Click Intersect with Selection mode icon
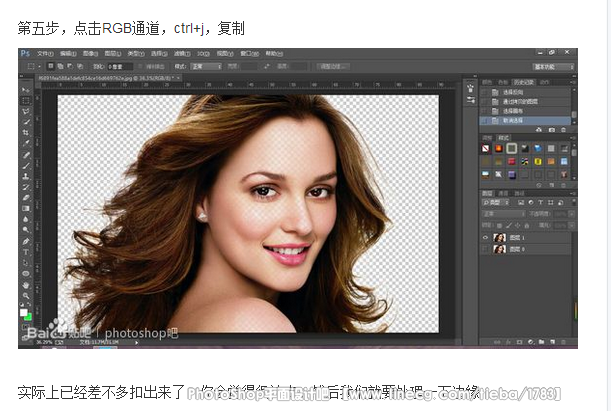Screen dimensions: 611x411 tap(80, 66)
